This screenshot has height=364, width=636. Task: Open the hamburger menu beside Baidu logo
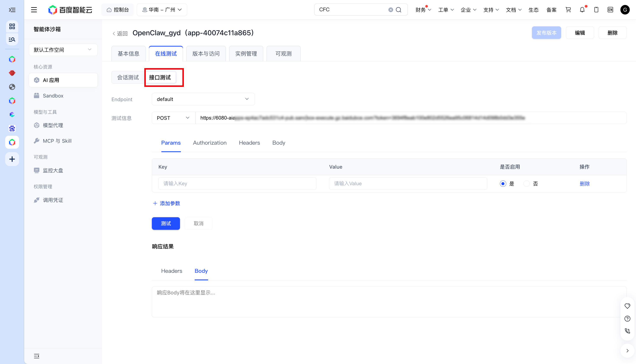(x=34, y=10)
